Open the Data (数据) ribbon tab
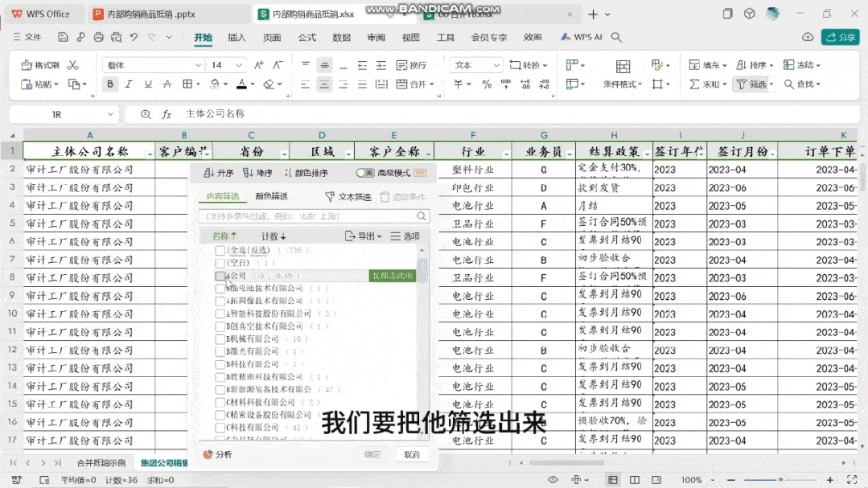 (x=342, y=38)
